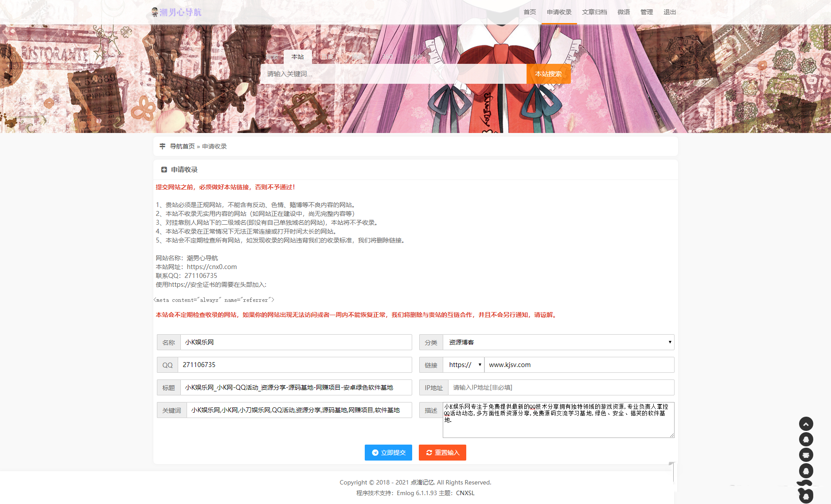Open the 管理 menu item
The image size is (831, 504).
646,12
